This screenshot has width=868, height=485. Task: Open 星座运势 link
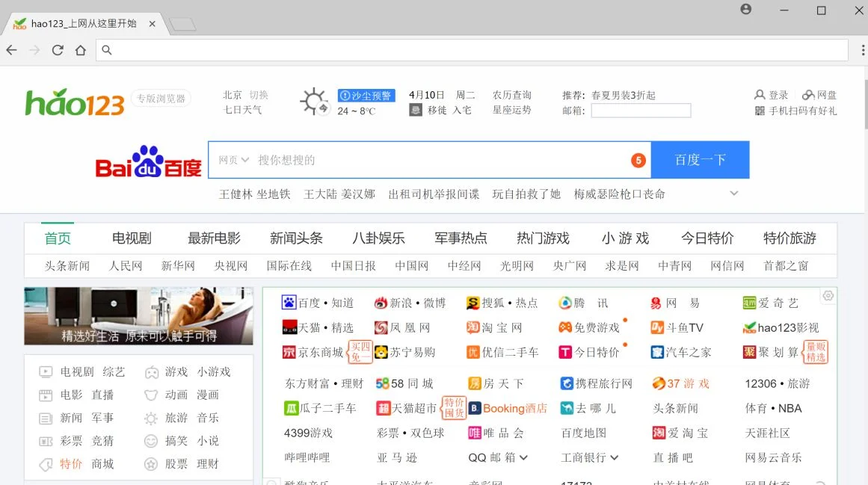[x=512, y=110]
